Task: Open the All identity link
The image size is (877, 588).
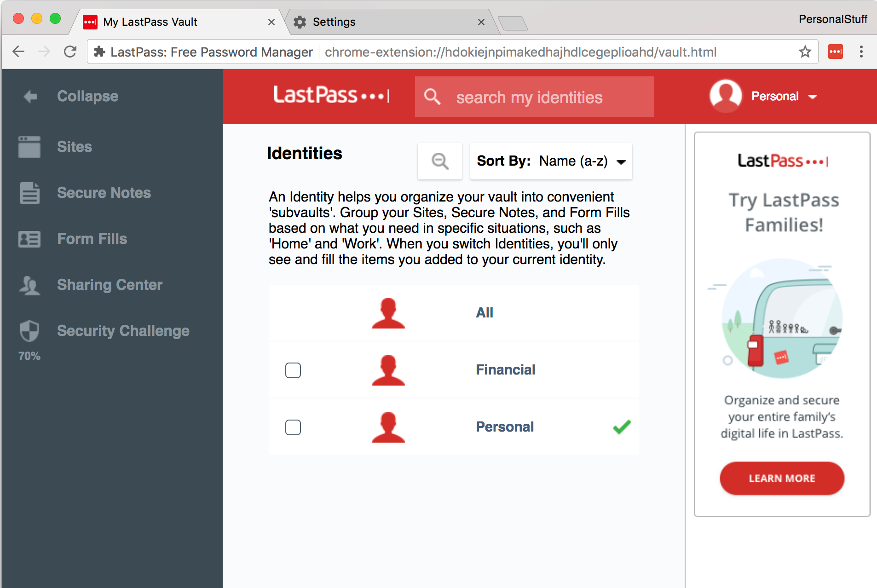Action: click(x=485, y=313)
